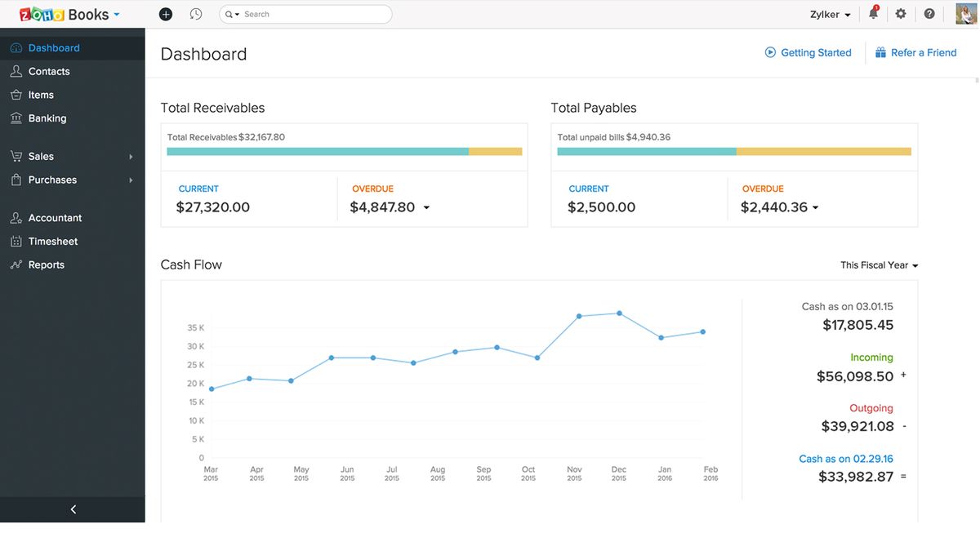Open the This Fiscal Year dropdown

[879, 264]
